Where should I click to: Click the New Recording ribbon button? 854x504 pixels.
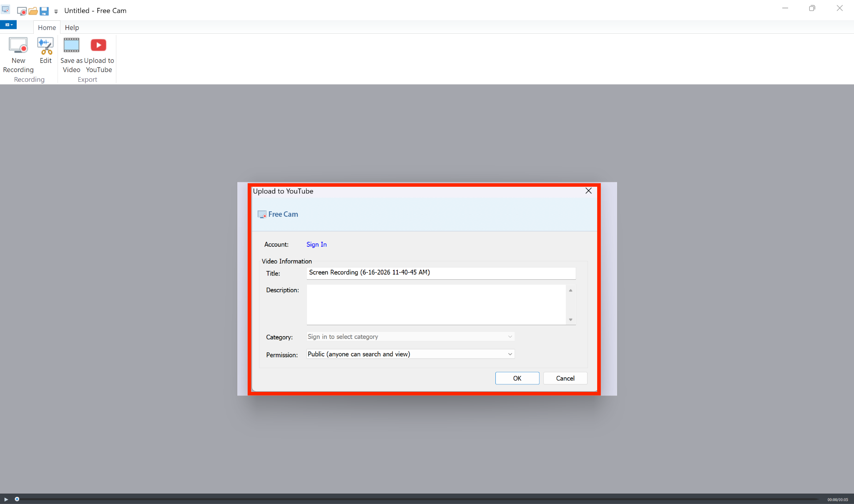[x=18, y=55]
